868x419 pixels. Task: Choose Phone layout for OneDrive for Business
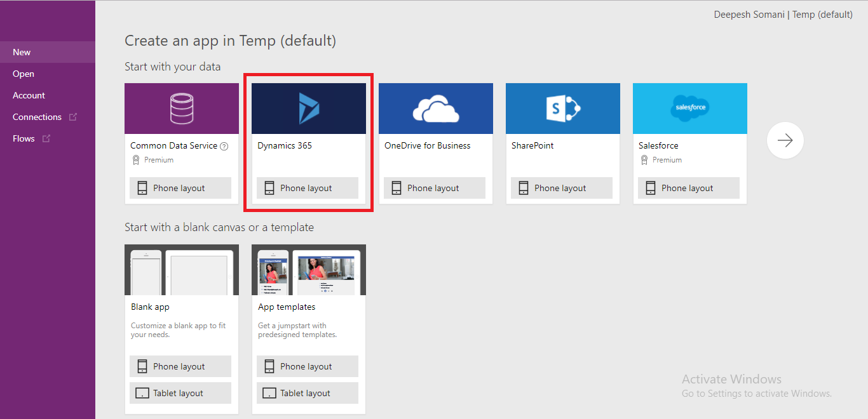435,188
